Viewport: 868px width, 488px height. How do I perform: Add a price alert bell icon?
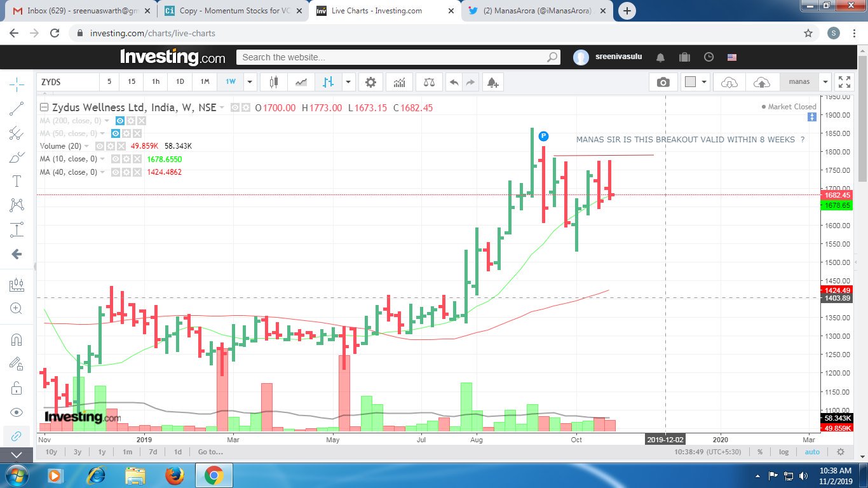(492, 82)
